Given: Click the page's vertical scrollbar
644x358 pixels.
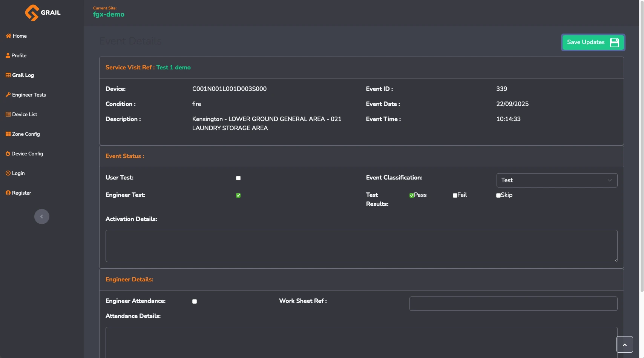Looking at the screenshot, I should click(642, 151).
